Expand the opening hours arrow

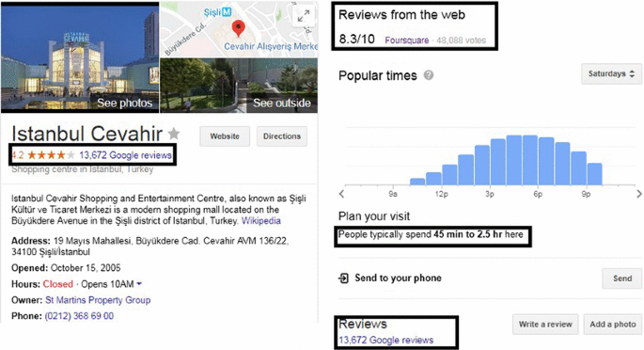pyautogui.click(x=139, y=284)
